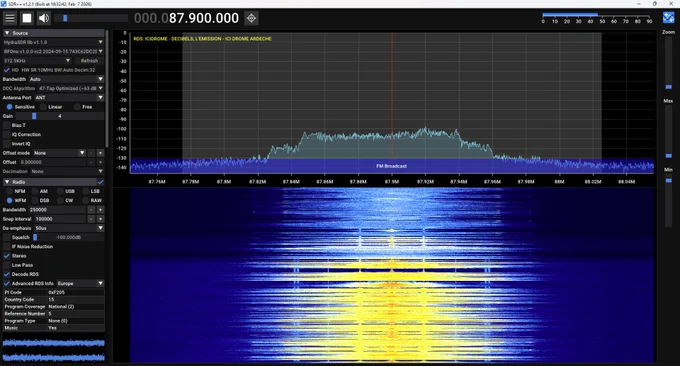Adjust the Zoom vertical slider
The width and height of the screenshot is (680, 366).
[x=668, y=63]
